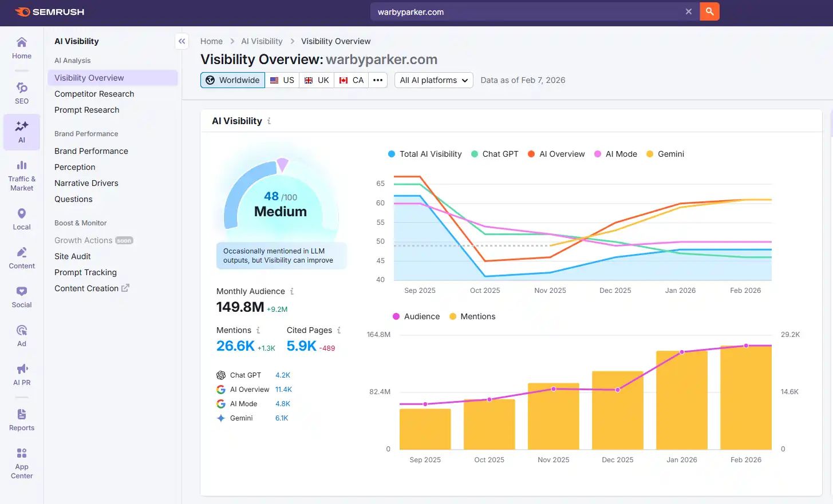Screen dimensions: 833x504
Task: Toggle Chat GPT series in legend
Action: pos(495,154)
